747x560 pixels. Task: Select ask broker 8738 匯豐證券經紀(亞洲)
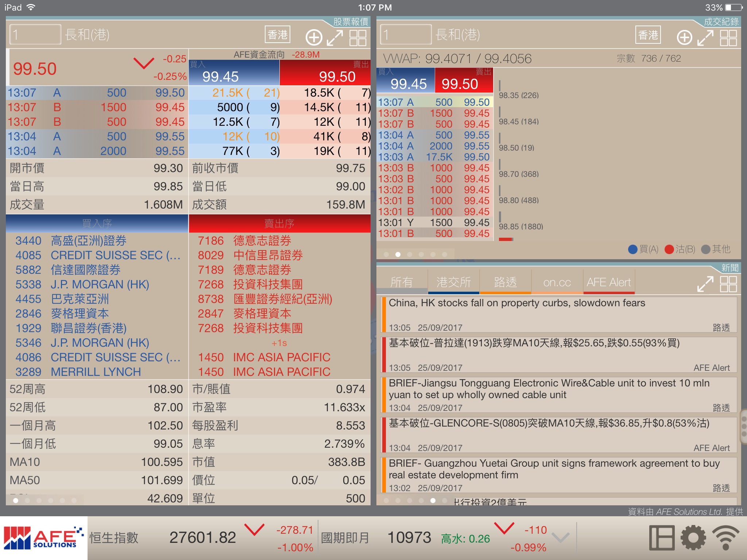279,299
